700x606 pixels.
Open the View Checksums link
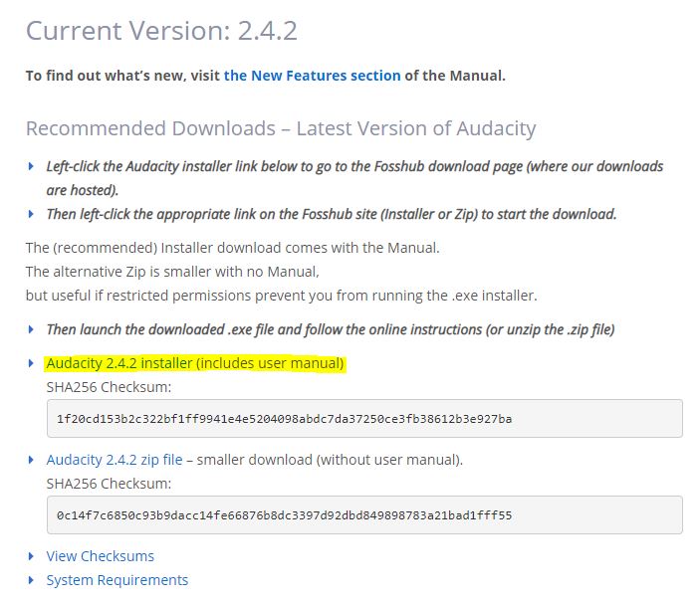tap(100, 556)
